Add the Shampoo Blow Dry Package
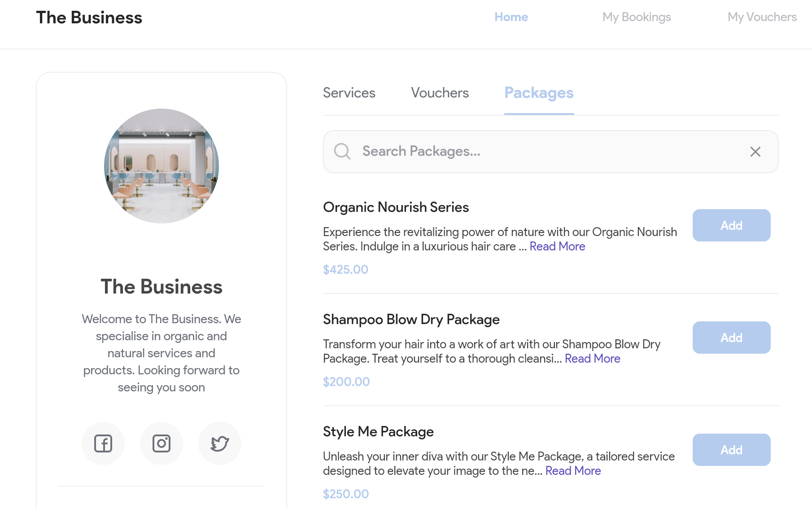812x509 pixels. 732,338
